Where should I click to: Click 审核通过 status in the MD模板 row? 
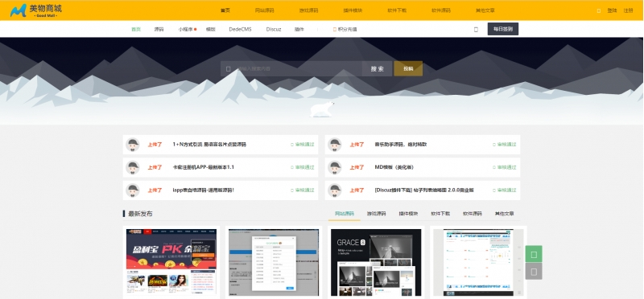click(x=505, y=168)
